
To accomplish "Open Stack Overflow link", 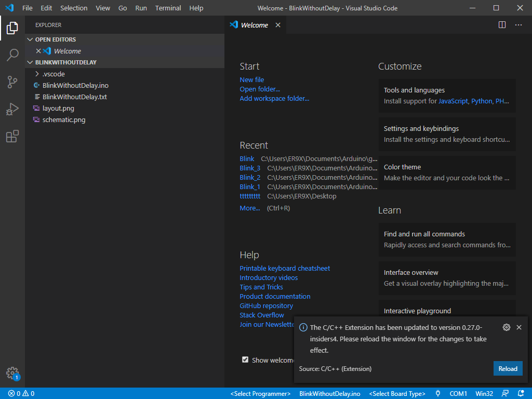I will tap(262, 315).
